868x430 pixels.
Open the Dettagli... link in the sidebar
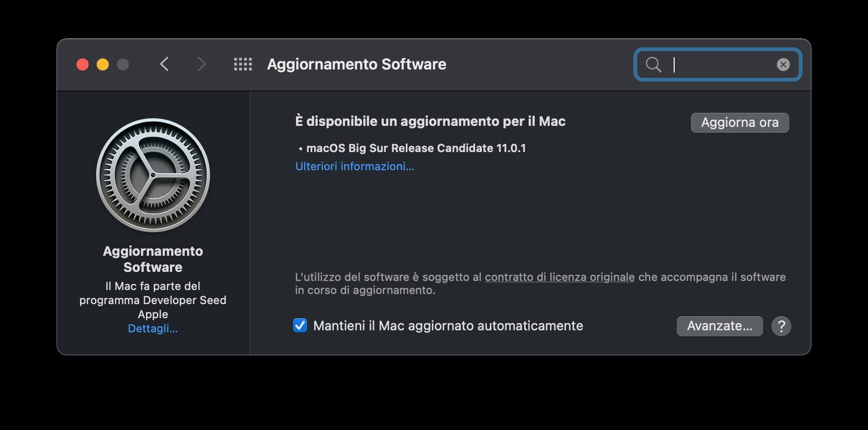point(153,328)
